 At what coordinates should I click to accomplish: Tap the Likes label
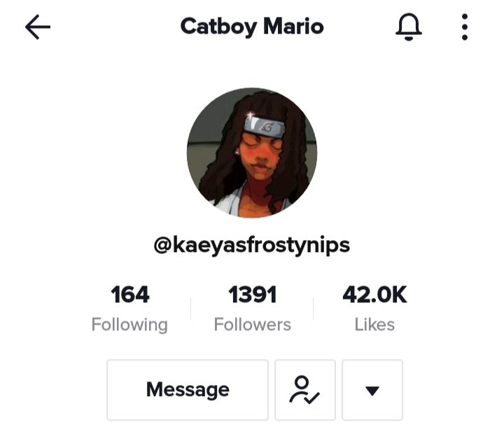[374, 324]
